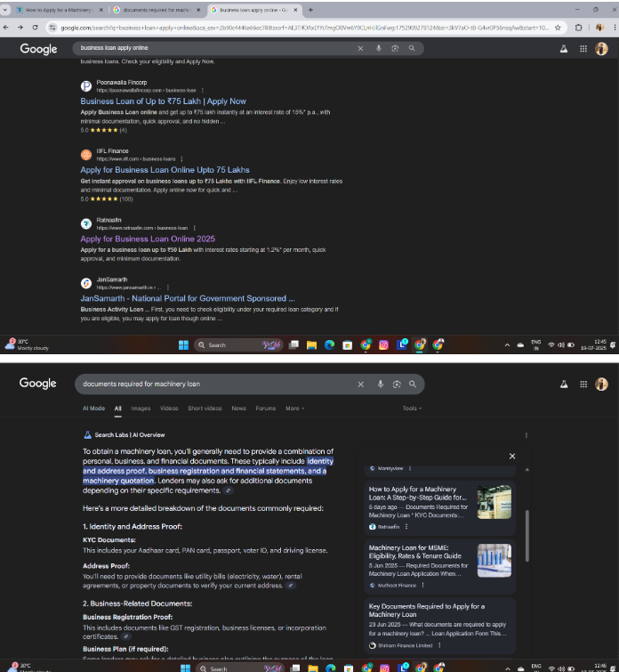The image size is (619, 672).
Task: Open Task View from upper taskbar
Action: point(293,345)
